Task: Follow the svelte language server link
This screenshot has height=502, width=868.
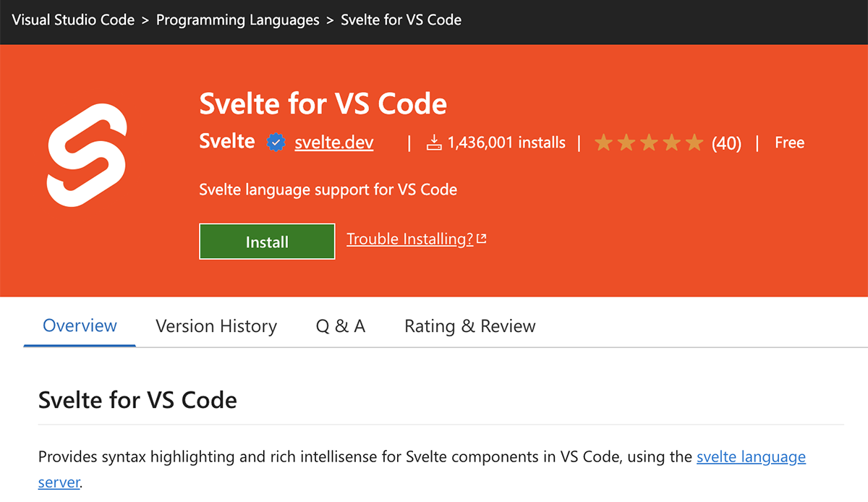Action: [751, 457]
